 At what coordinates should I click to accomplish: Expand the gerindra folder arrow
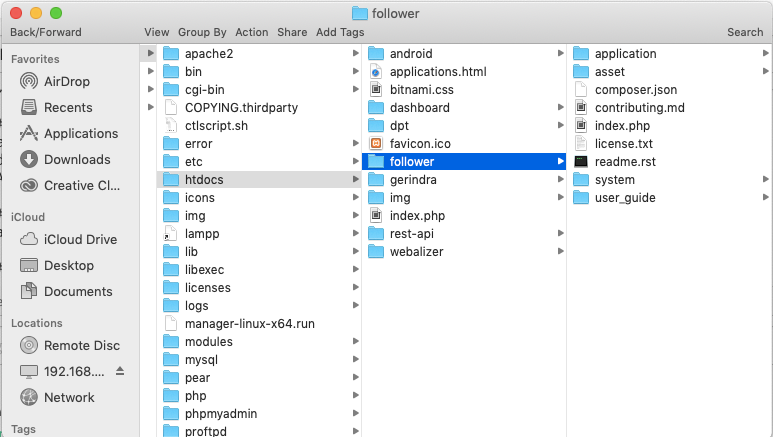pyautogui.click(x=561, y=180)
